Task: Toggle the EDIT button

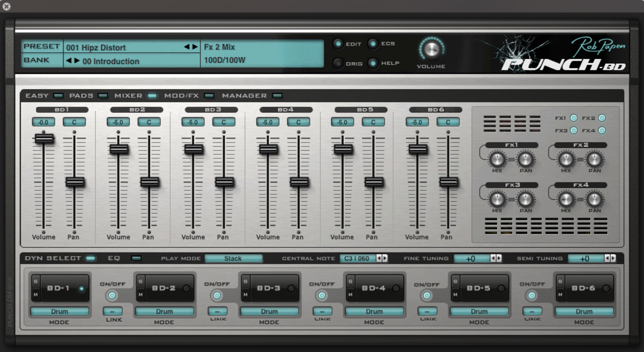Action: click(x=338, y=43)
